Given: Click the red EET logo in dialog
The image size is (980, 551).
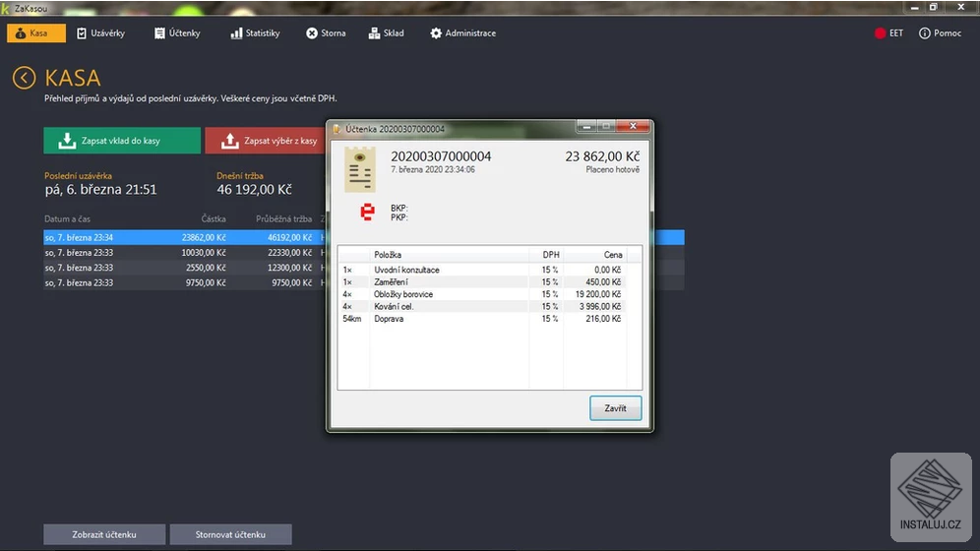Looking at the screenshot, I should click(368, 212).
